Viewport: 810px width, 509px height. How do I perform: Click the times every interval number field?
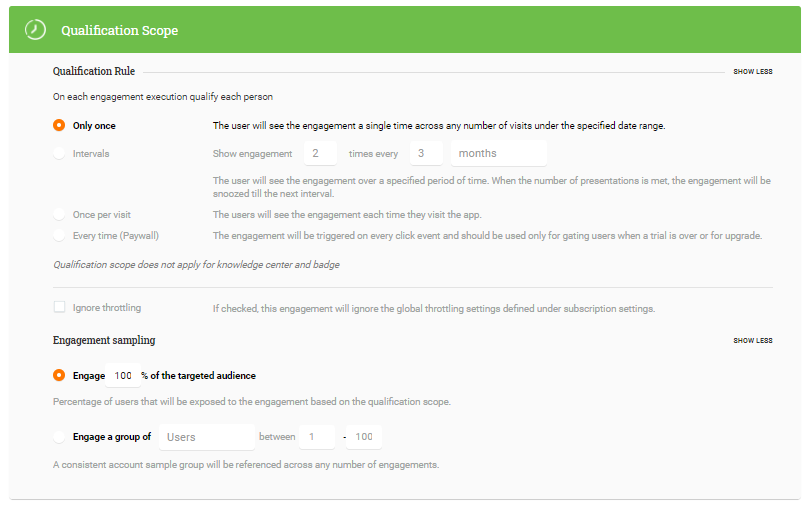426,153
